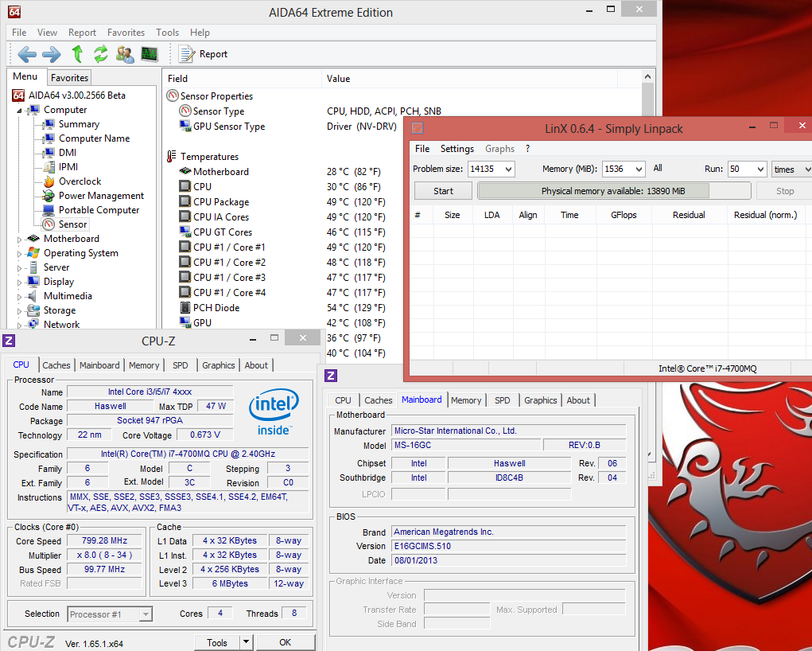Viewport: 812px width, 651px height.
Task: Collapse the Computer tree node
Action: point(21,111)
